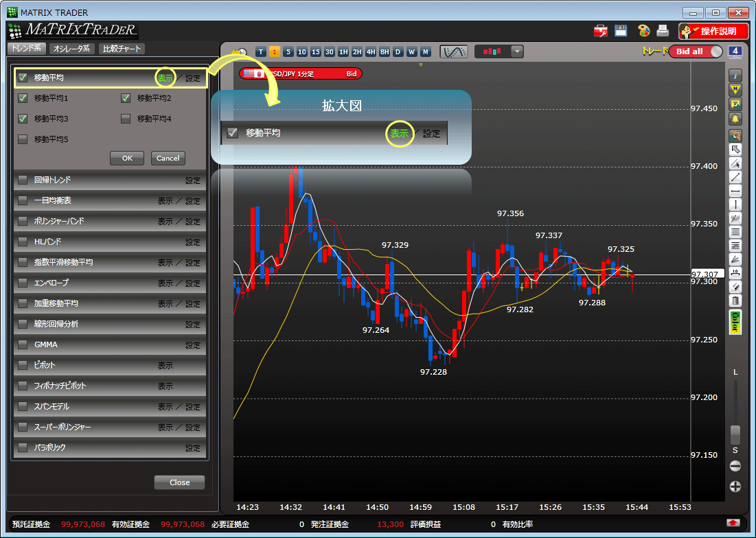Select the D daily timeframe tab
This screenshot has height=538, width=756.
point(398,51)
